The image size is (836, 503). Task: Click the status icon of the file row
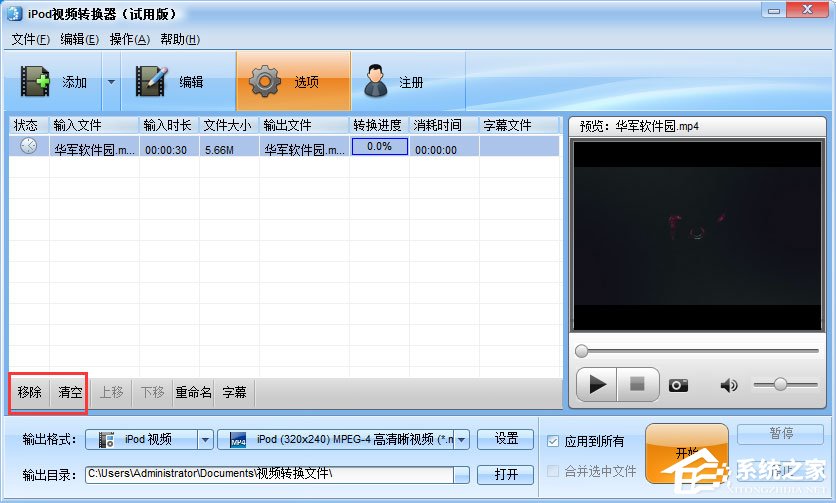click(x=29, y=147)
